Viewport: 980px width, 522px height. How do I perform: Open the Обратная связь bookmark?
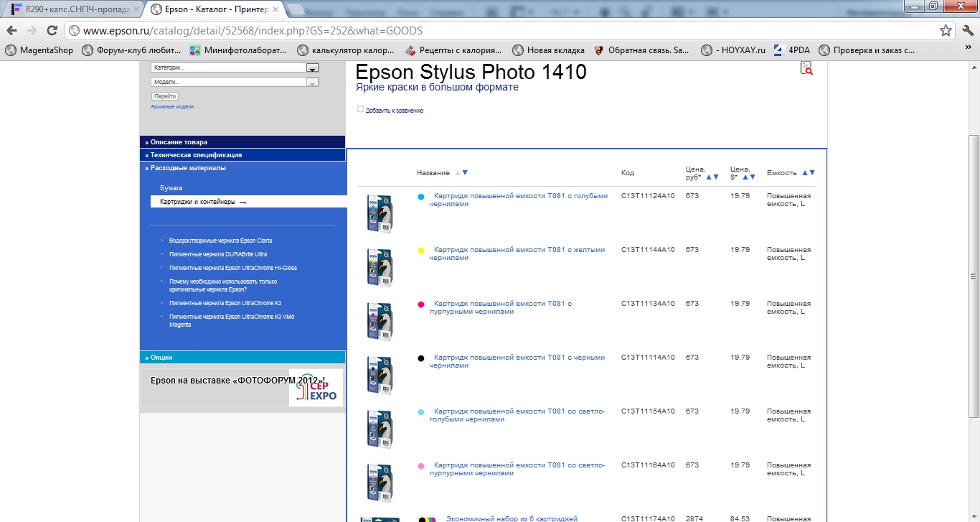click(x=641, y=50)
